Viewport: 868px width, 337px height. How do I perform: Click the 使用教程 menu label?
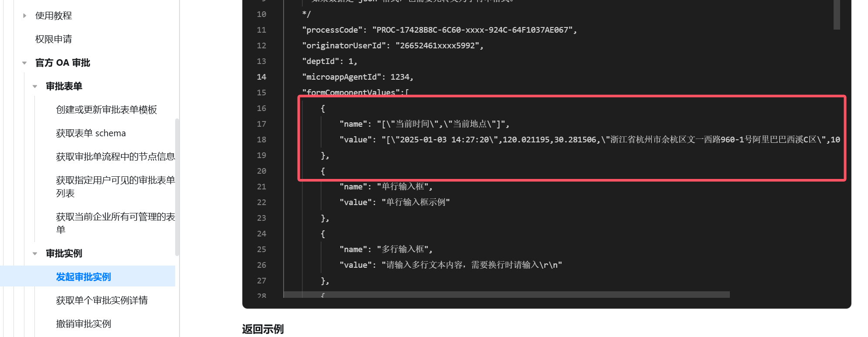coord(54,16)
